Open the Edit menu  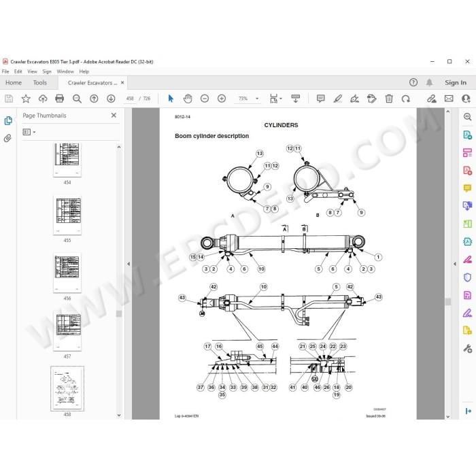tap(18, 71)
